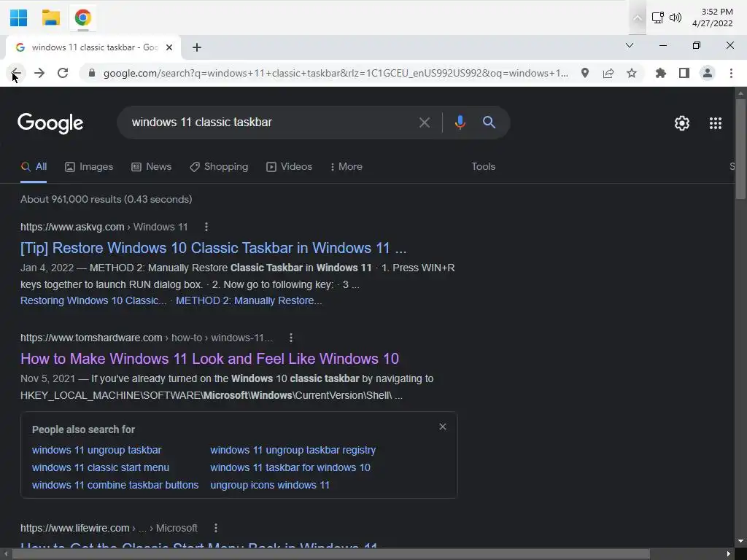Go back to the previous page
Image resolution: width=747 pixels, height=560 pixels.
tap(16, 73)
